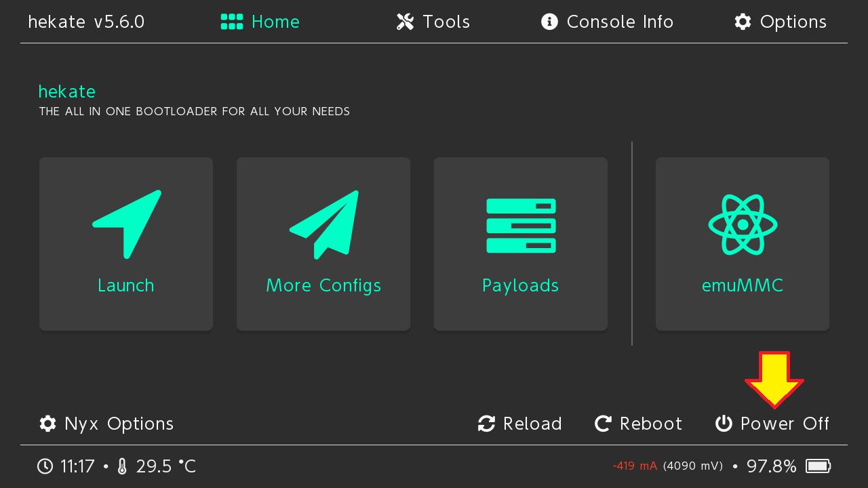This screenshot has width=868, height=488.
Task: Open Nyx Options text label
Action: pyautogui.click(x=119, y=424)
